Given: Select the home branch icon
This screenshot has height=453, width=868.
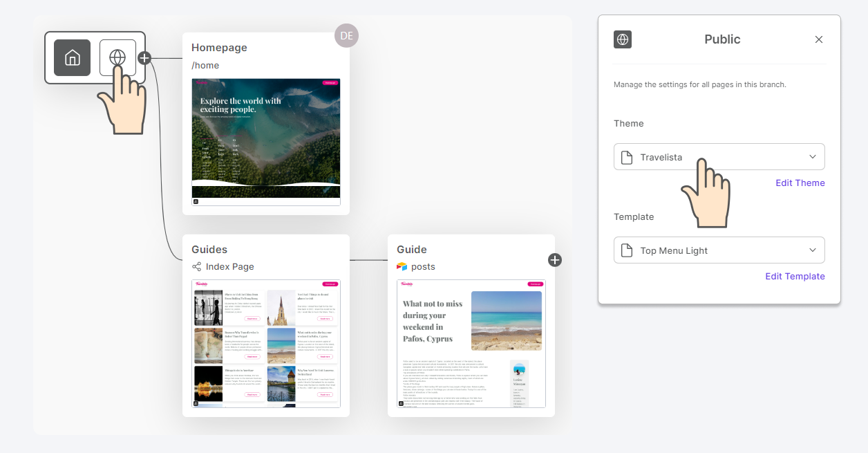Looking at the screenshot, I should click(x=73, y=57).
